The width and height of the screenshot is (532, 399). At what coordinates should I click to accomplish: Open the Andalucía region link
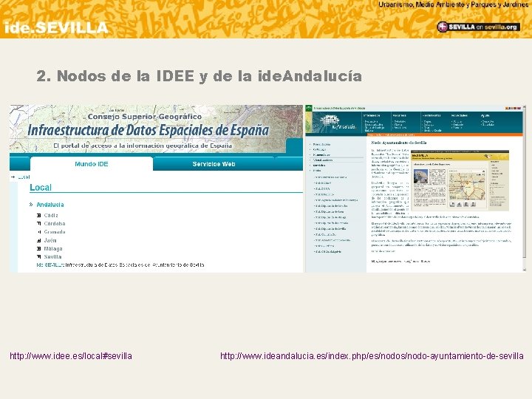[50, 205]
